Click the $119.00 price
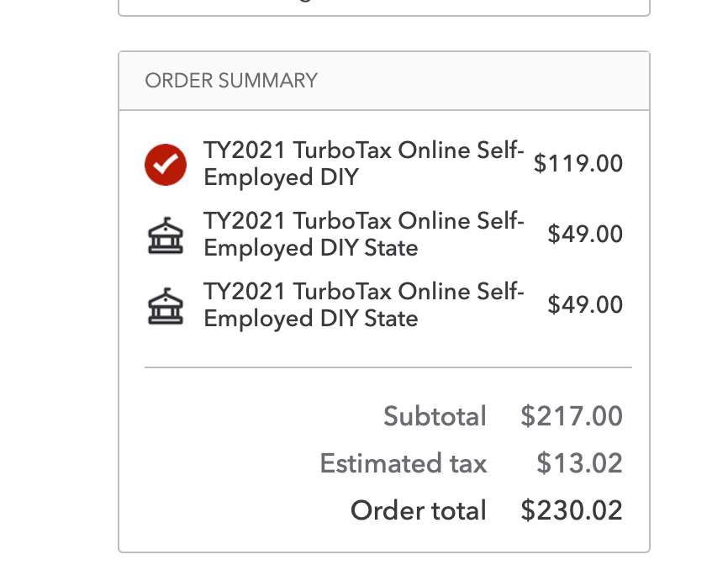This screenshot has width=728, height=565. [578, 163]
